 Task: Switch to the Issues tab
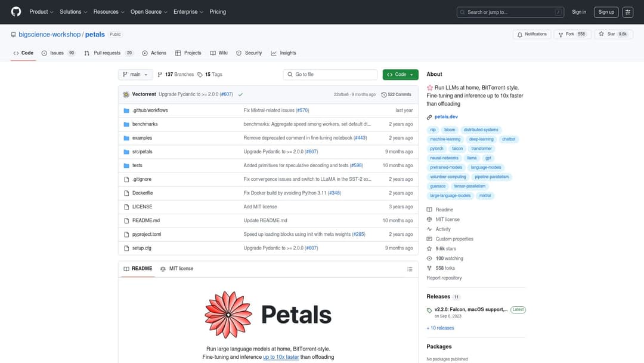point(58,53)
